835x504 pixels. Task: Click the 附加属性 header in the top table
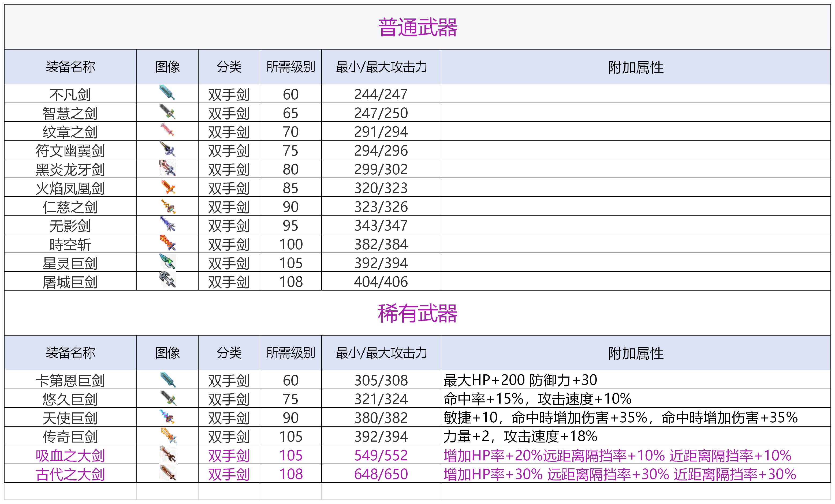point(635,67)
